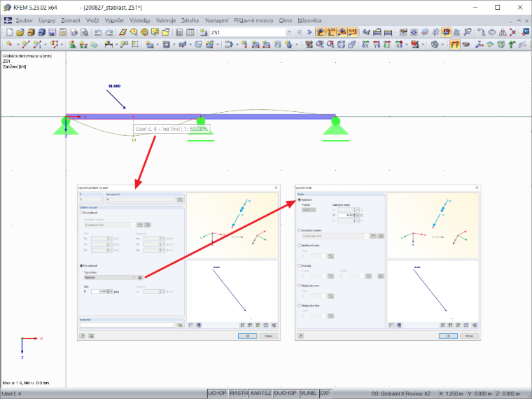532x399 pixels.
Task: Click force P value input field
Action: tap(101, 291)
